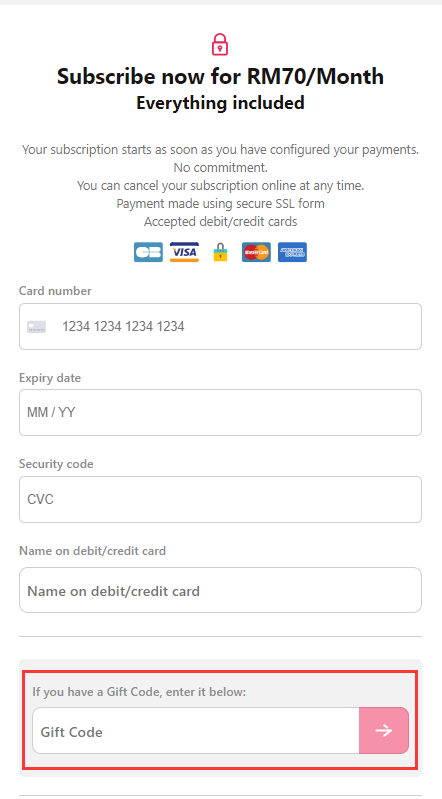Click the Visa card logo
This screenshot has height=799, width=442.
coord(184,252)
